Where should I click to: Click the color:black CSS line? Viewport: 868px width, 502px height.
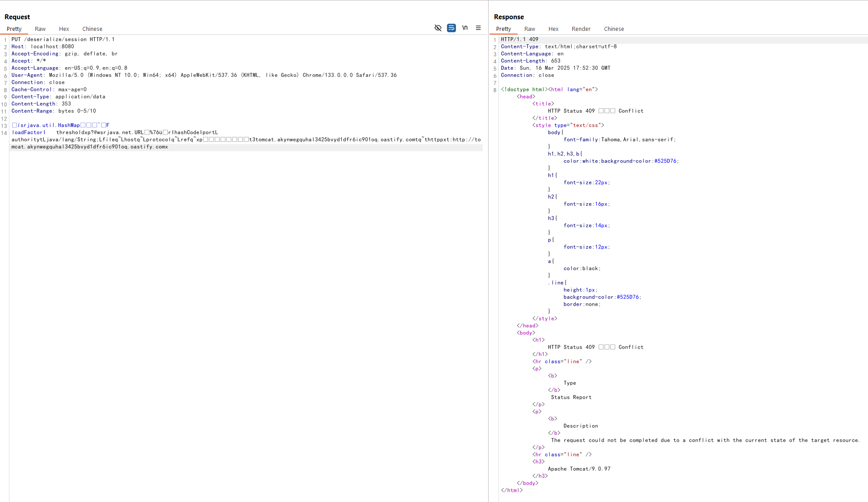582,268
